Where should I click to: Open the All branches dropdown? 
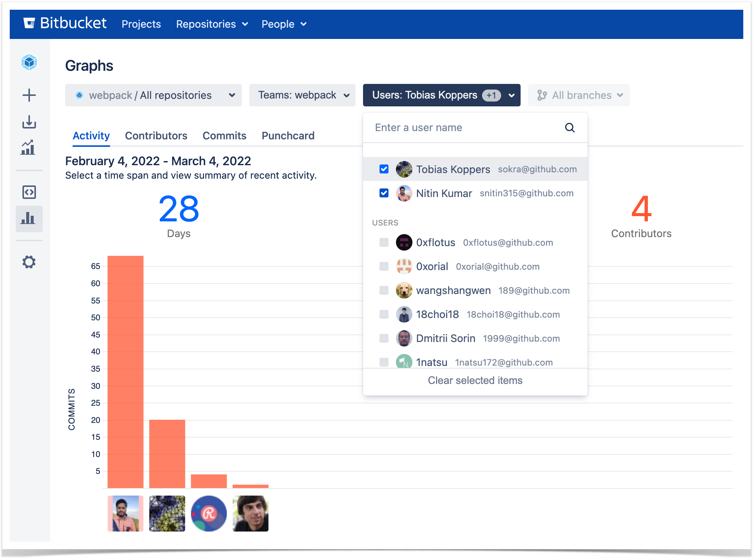[x=579, y=95]
